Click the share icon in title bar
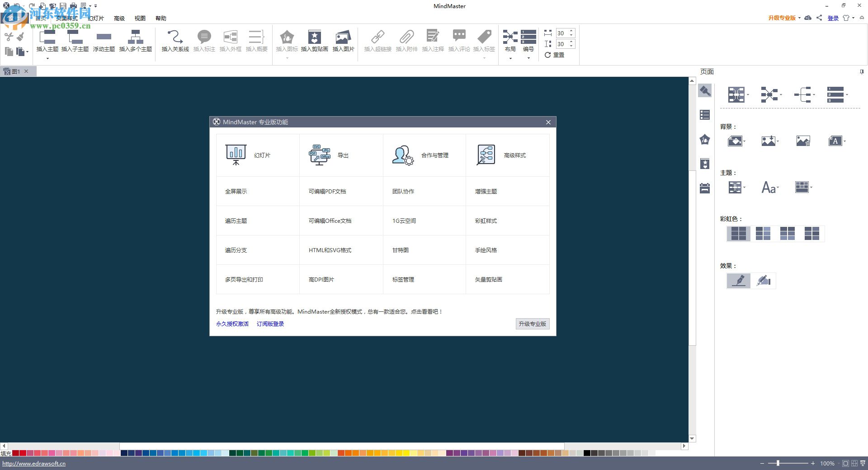This screenshot has width=868, height=470. click(819, 18)
